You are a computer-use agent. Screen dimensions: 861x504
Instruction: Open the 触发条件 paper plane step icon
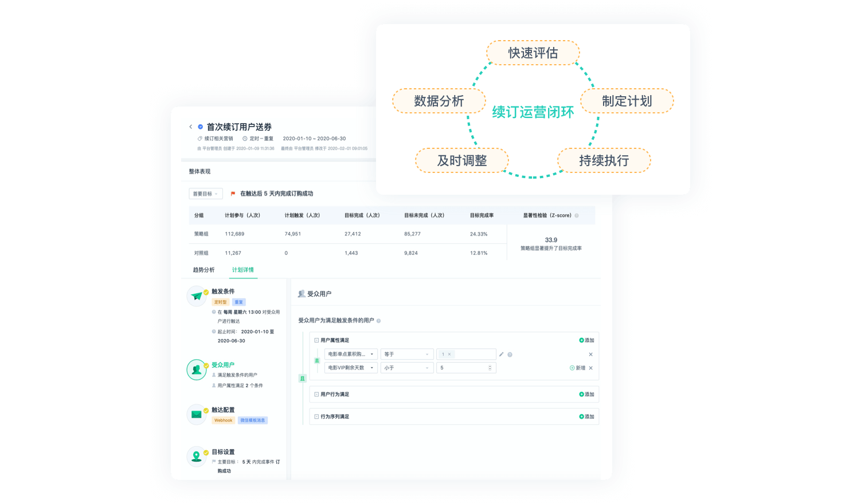[x=197, y=296]
